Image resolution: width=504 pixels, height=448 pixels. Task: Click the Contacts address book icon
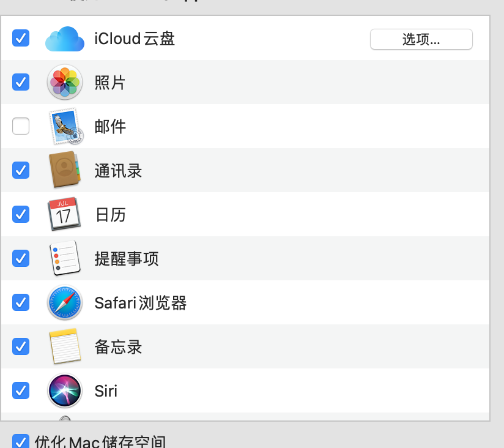click(x=64, y=170)
